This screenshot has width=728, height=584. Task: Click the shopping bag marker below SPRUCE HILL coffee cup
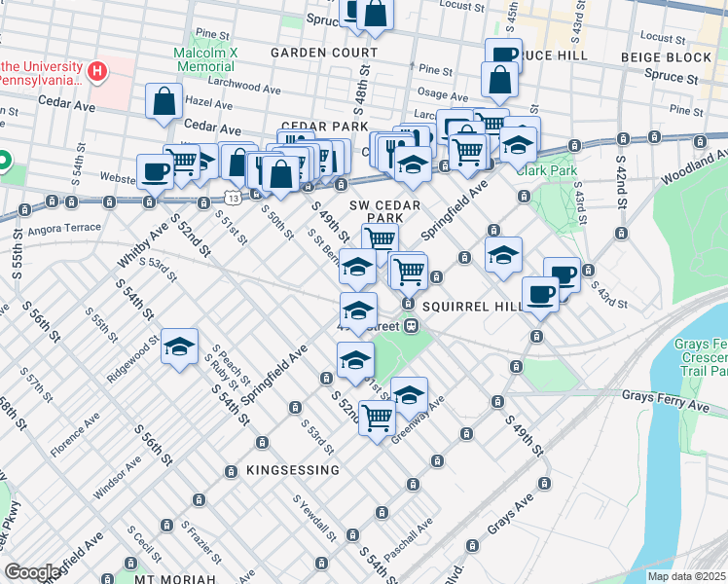coord(499,81)
